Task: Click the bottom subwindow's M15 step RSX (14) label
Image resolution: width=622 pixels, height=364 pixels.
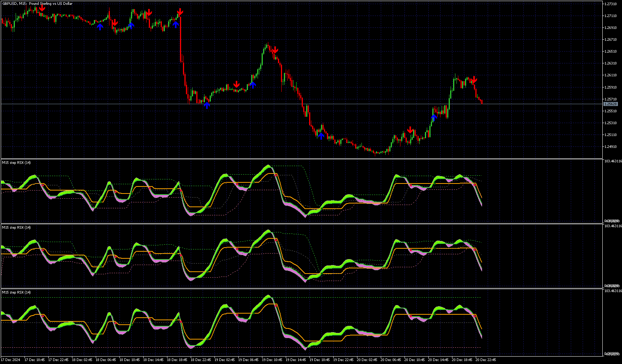Action: 16,292
